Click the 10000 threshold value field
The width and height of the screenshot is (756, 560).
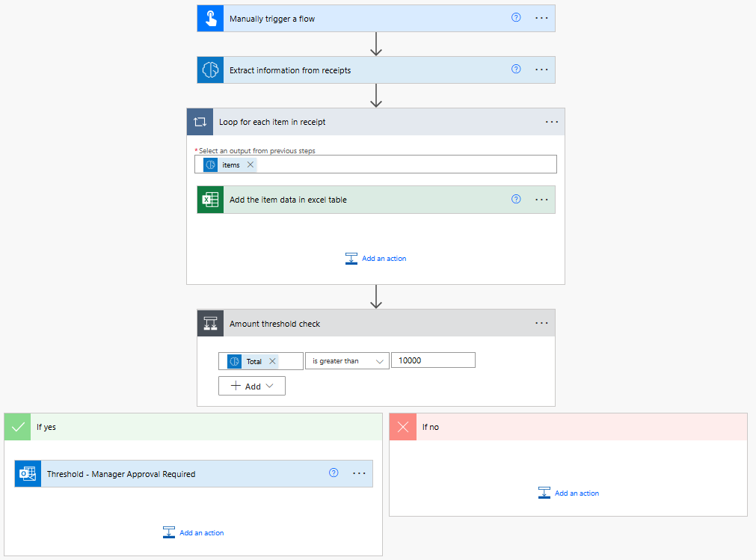[x=433, y=360]
